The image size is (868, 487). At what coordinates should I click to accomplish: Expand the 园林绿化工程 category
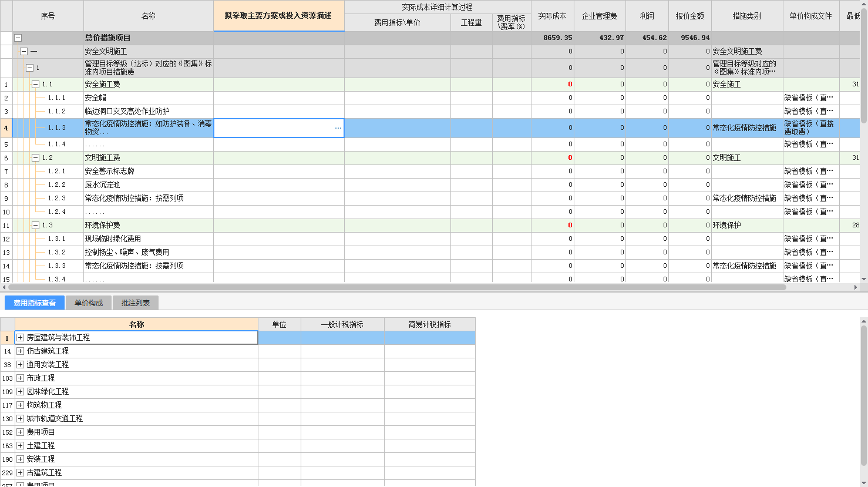tap(20, 392)
